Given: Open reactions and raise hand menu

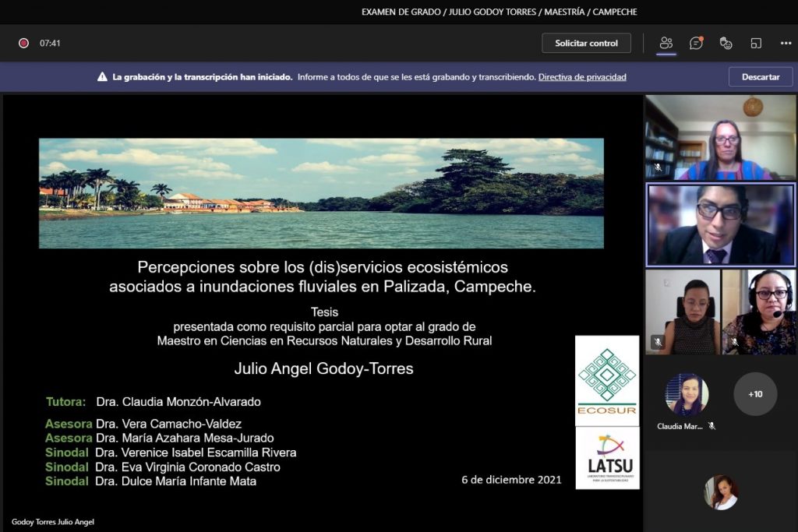Looking at the screenshot, I should [726, 44].
